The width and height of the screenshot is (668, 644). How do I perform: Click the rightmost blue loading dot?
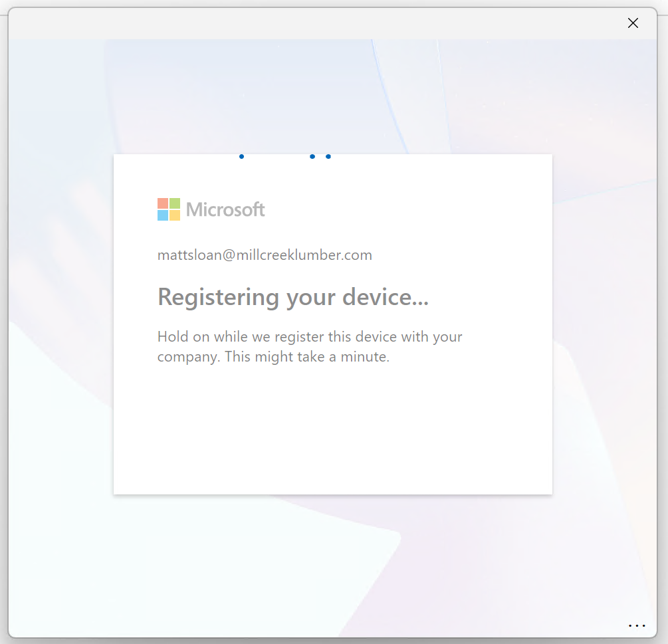point(328,157)
